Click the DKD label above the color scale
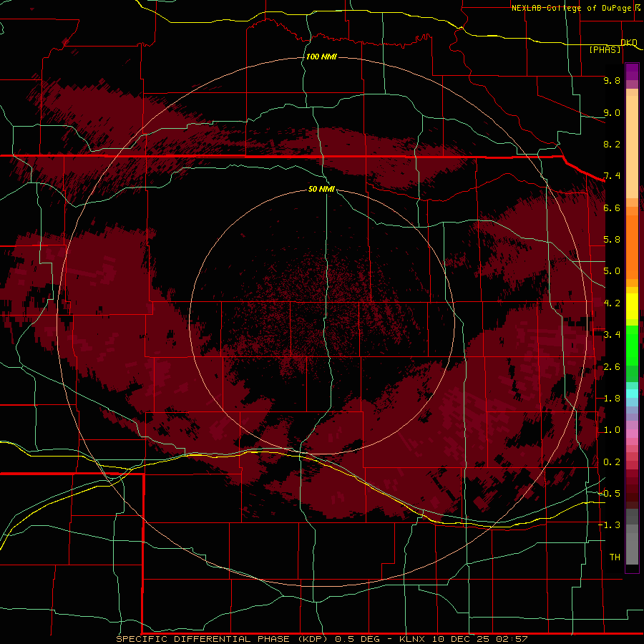The image size is (644, 644). 629,42
